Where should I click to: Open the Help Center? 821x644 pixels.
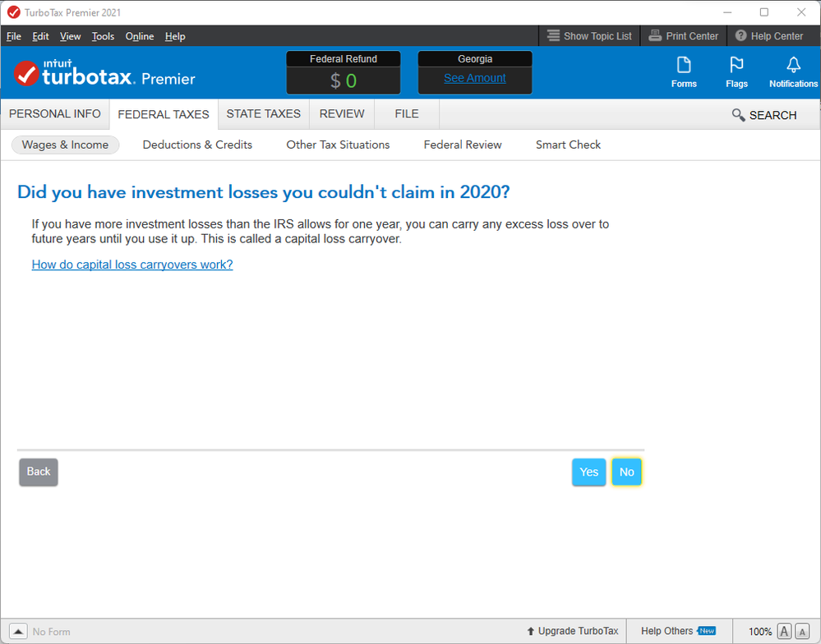pos(768,36)
